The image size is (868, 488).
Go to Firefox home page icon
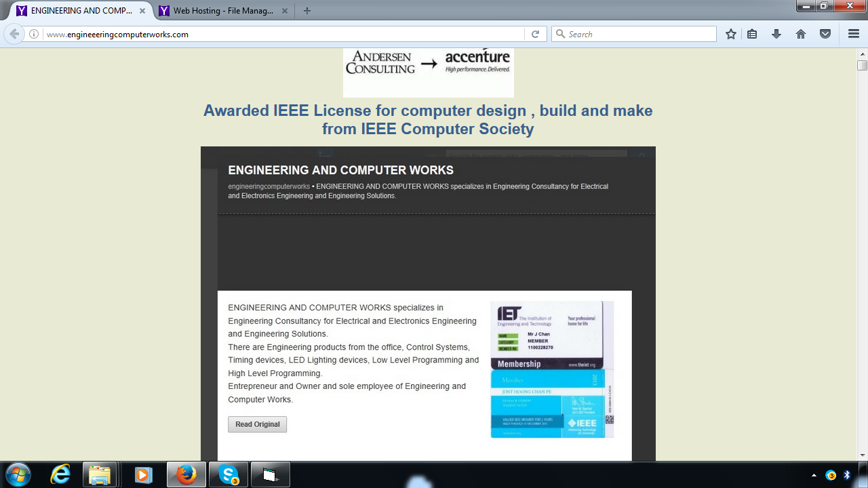[801, 34]
